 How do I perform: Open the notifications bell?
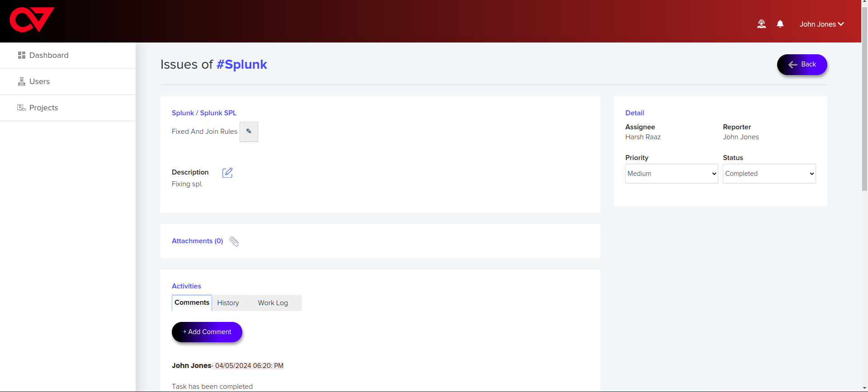[780, 24]
